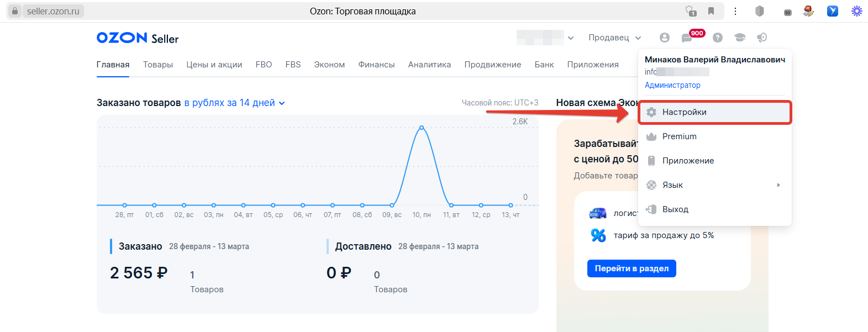Click the 'тариф за продажу до 5%' text
Viewport: 868px width, 332px height.
[664, 235]
